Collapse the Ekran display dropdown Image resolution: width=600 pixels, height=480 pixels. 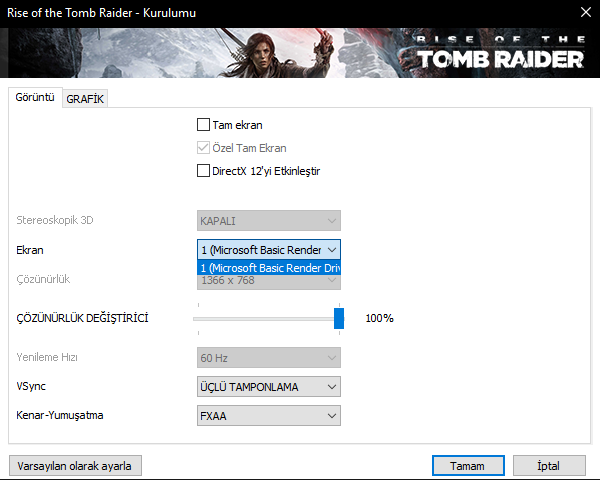click(269, 250)
